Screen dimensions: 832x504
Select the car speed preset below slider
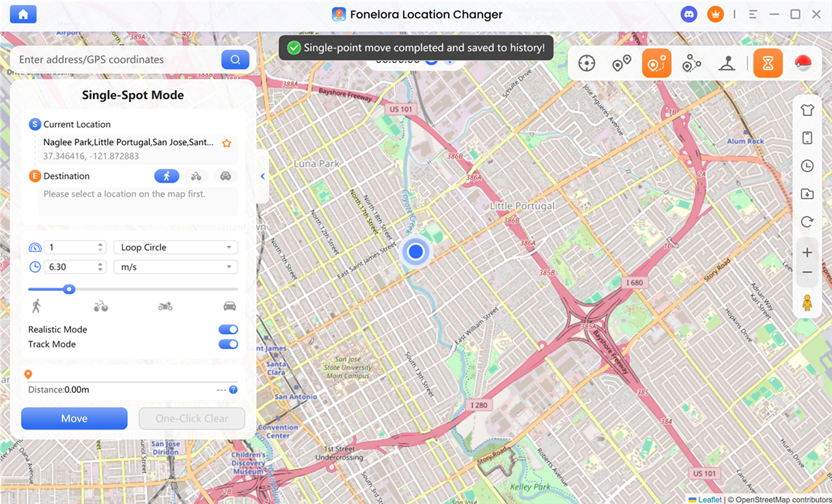(x=230, y=306)
